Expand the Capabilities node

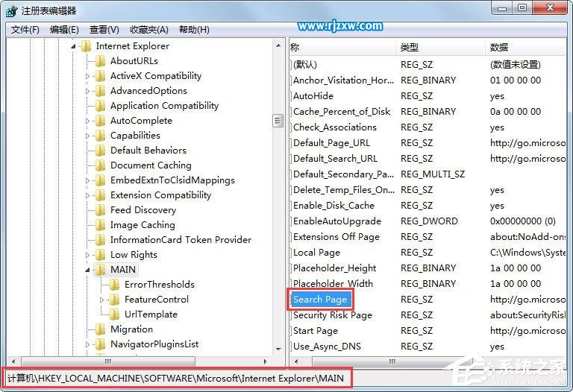coord(87,136)
